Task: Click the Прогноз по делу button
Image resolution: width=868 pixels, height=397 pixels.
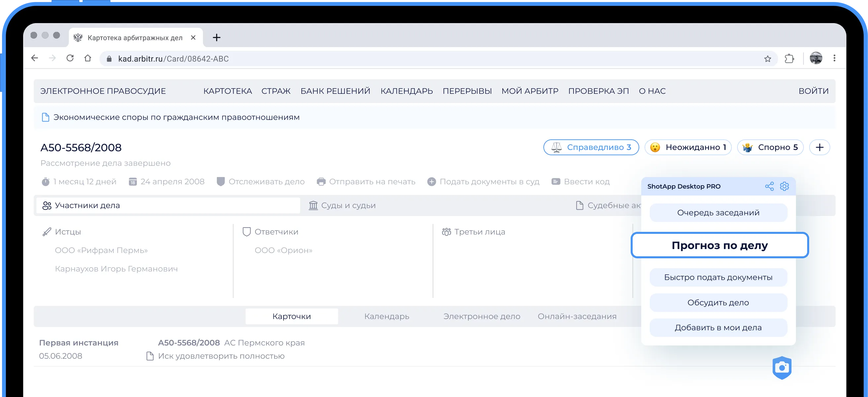Action: click(x=719, y=245)
